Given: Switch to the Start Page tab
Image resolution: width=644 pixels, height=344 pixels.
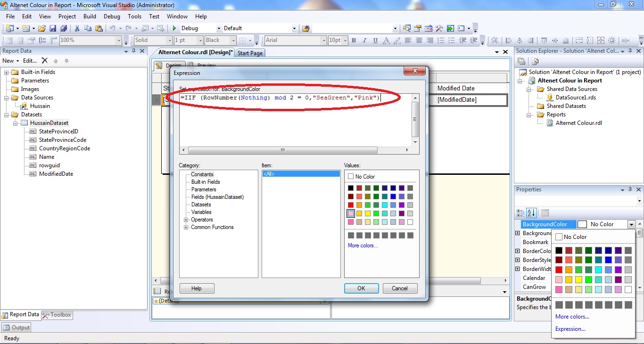Looking at the screenshot, I should [x=250, y=53].
